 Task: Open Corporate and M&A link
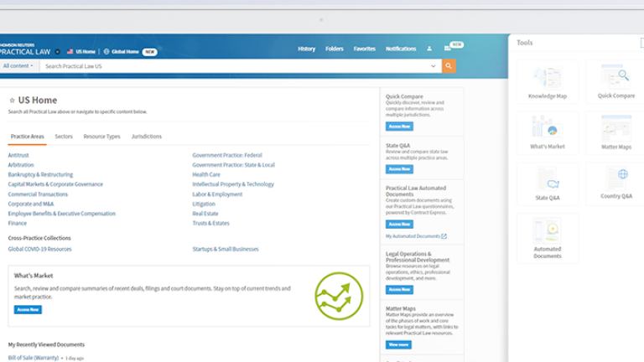[31, 204]
